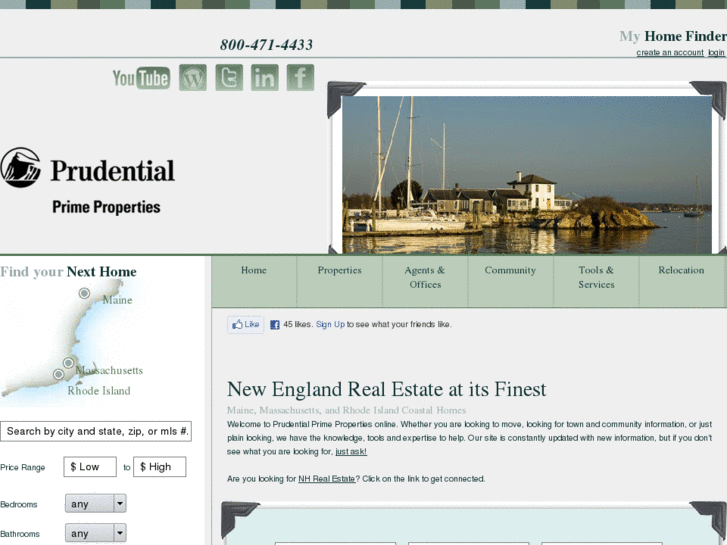
Task: Click the small Facebook logo beside 45 likes
Action: click(275, 325)
